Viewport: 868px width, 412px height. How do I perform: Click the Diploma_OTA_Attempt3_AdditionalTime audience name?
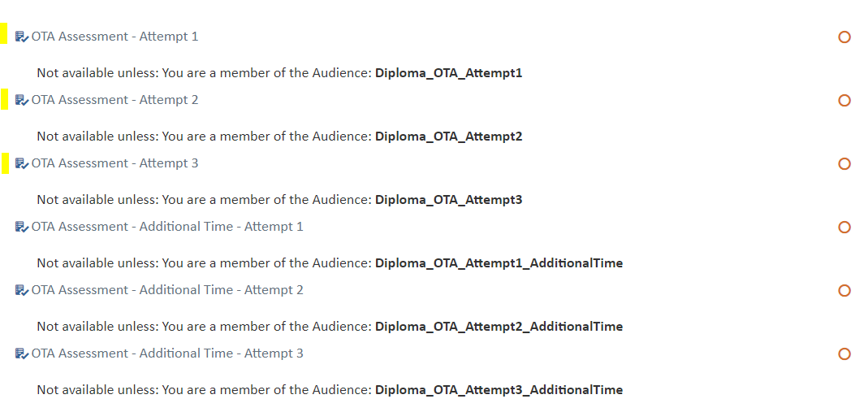coord(499,390)
